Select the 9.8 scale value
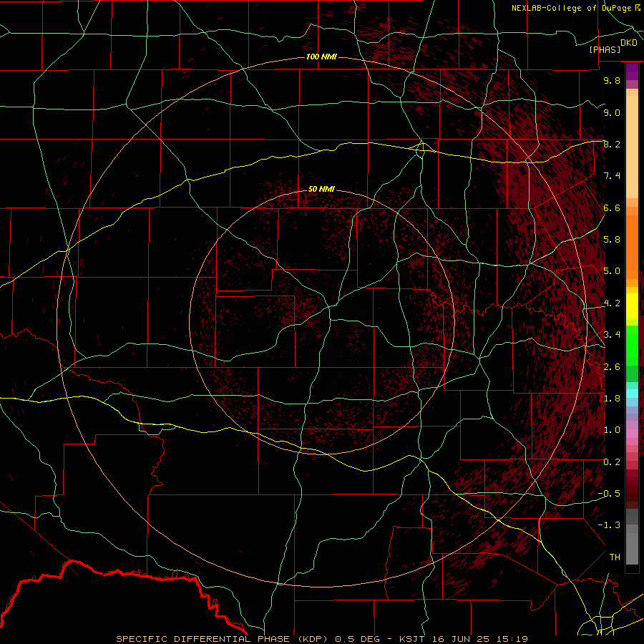 point(612,80)
